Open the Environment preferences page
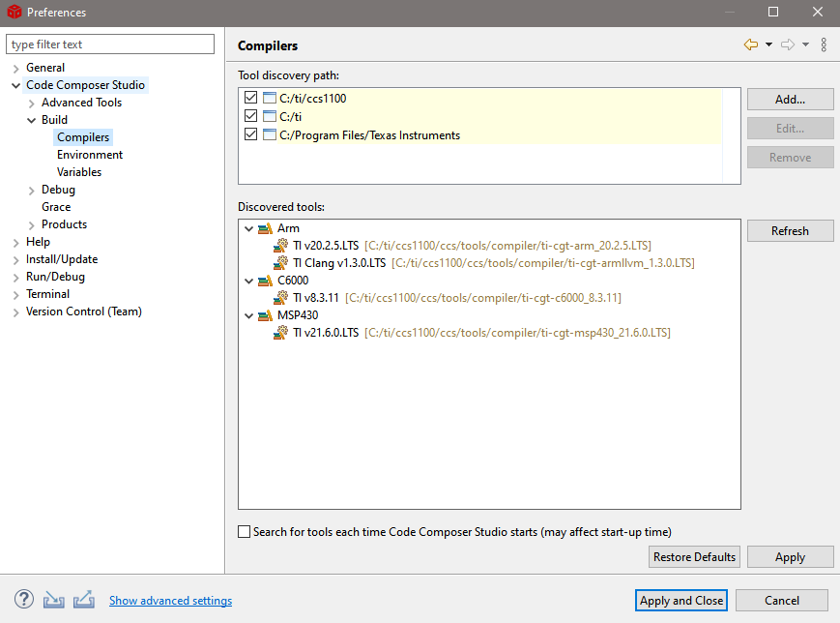 89,155
